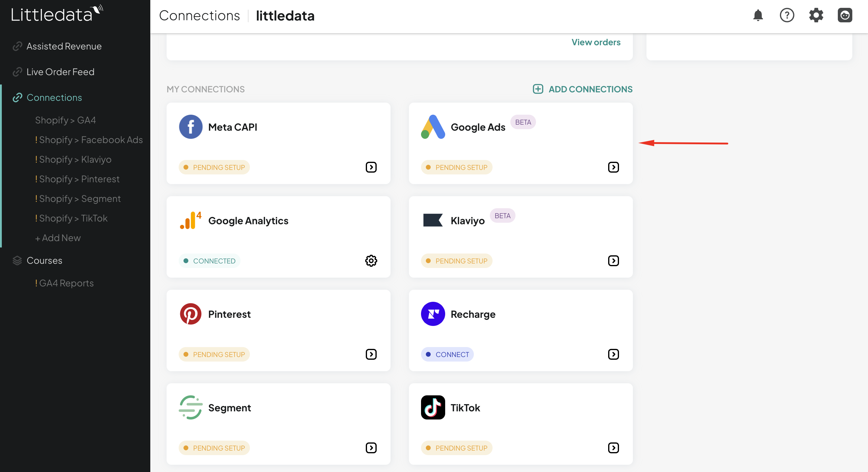The width and height of the screenshot is (868, 472).
Task: Click ADD CONNECTIONS
Action: tap(590, 89)
